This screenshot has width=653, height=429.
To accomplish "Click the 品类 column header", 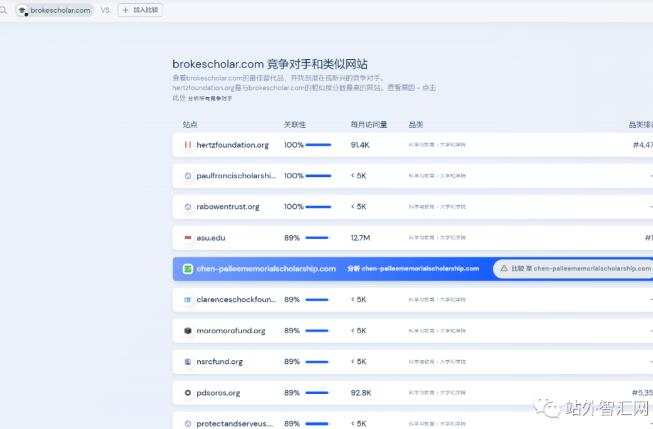I will click(x=416, y=125).
